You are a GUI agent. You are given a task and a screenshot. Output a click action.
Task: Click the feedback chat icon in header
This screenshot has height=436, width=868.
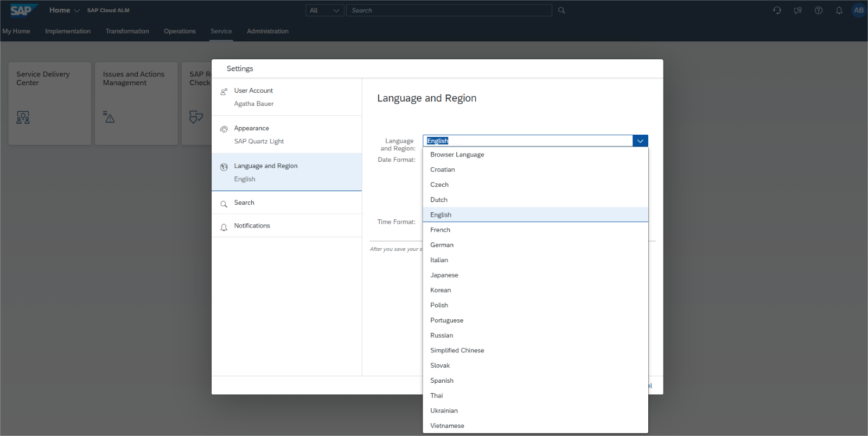797,10
